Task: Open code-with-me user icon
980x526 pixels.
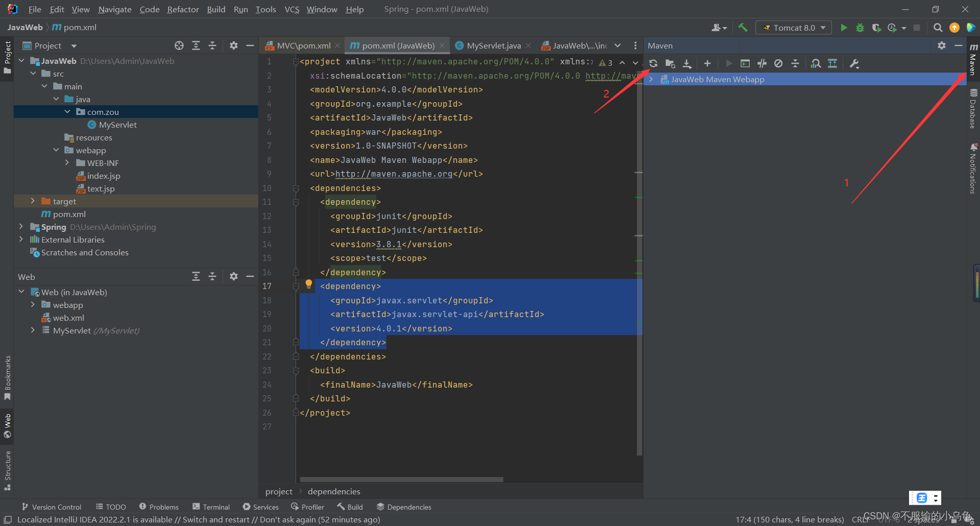Action: click(719, 28)
